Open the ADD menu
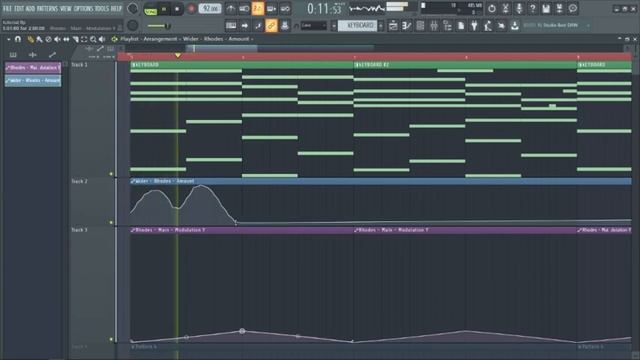This screenshot has width=640, height=360. 31,8
